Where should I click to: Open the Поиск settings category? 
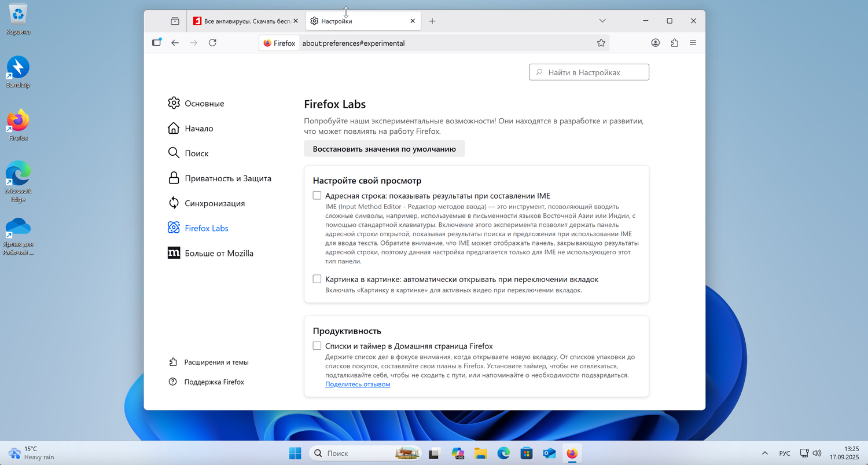(188, 153)
